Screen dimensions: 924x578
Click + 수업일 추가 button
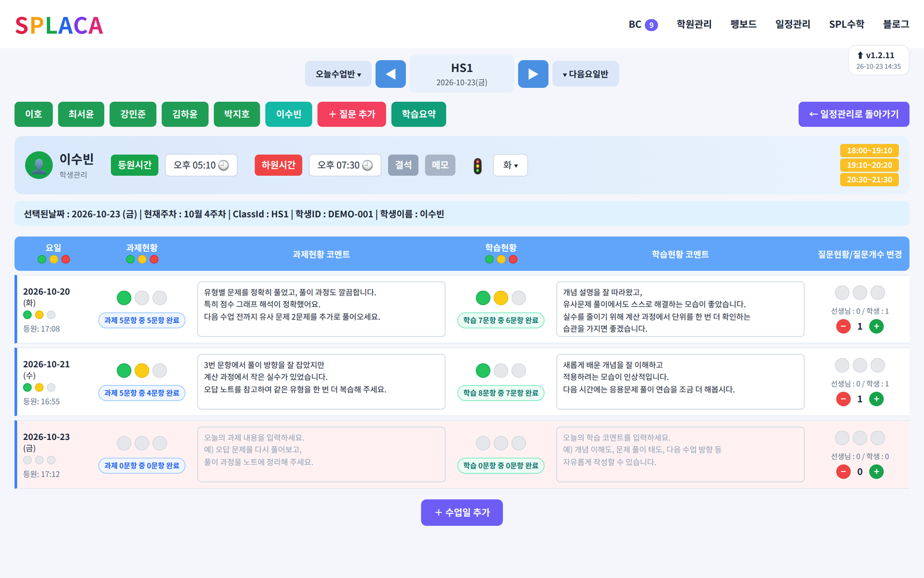click(462, 513)
